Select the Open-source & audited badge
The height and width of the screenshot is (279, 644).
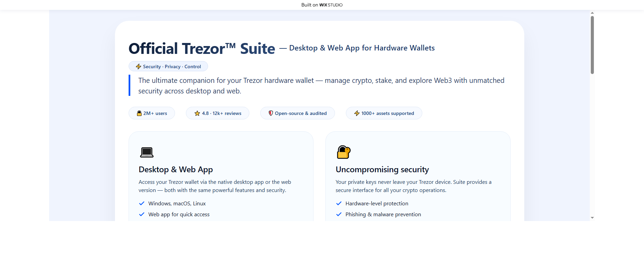[297, 113]
